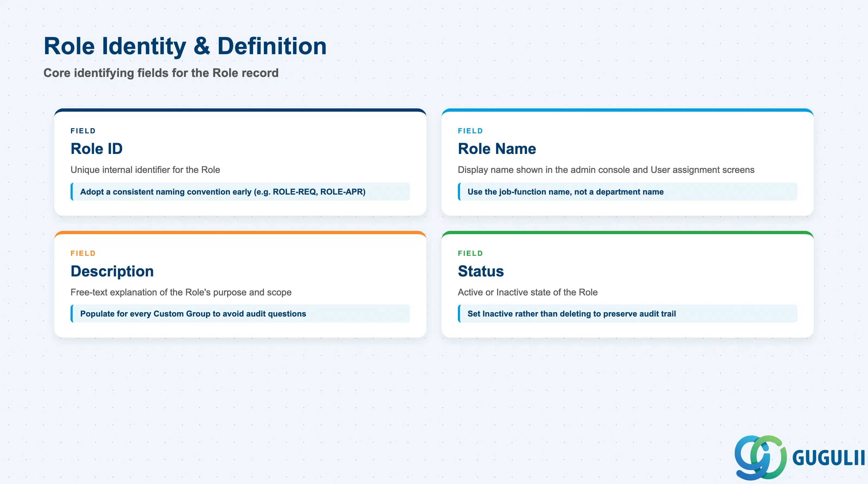Click the 'Use the job-function name' tip

[627, 192]
